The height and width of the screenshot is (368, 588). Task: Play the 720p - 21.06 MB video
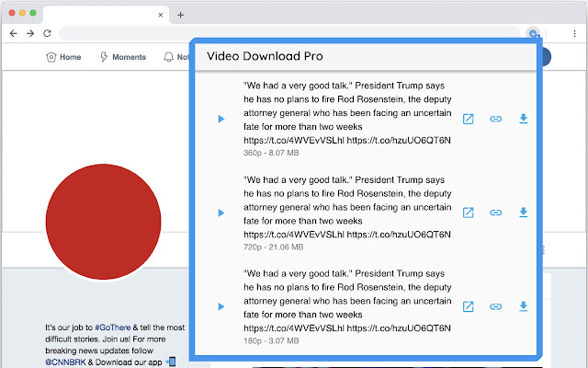click(x=221, y=213)
